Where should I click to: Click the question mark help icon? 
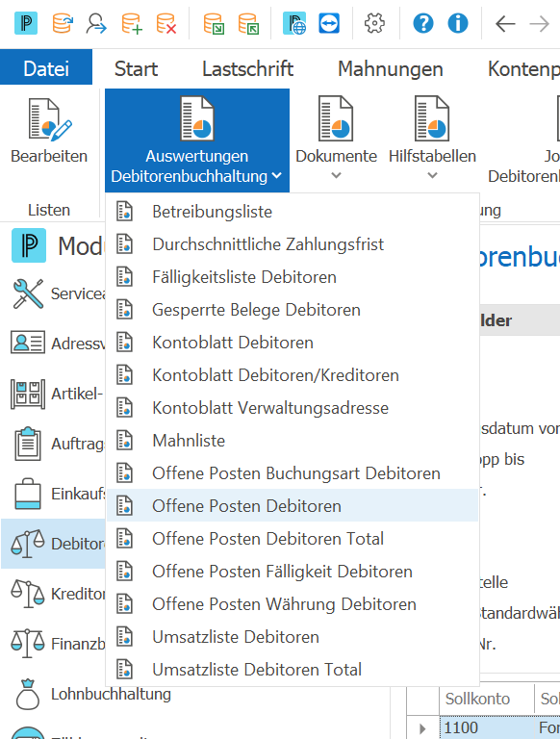click(x=422, y=23)
